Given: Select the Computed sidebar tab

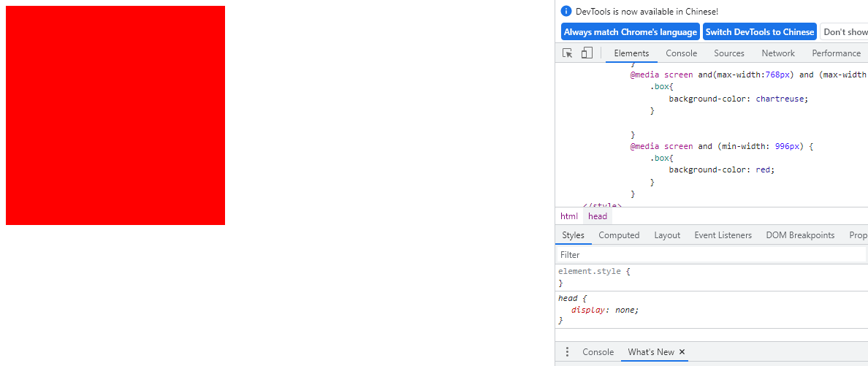Looking at the screenshot, I should [619, 235].
